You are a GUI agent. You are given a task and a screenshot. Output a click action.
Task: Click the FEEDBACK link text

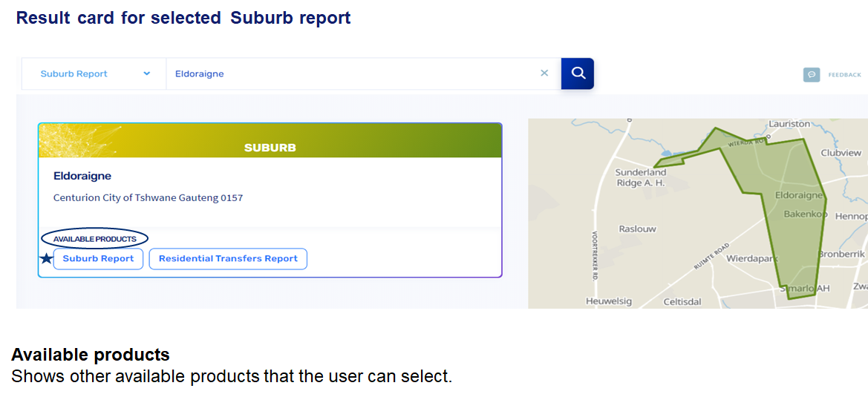(x=845, y=75)
